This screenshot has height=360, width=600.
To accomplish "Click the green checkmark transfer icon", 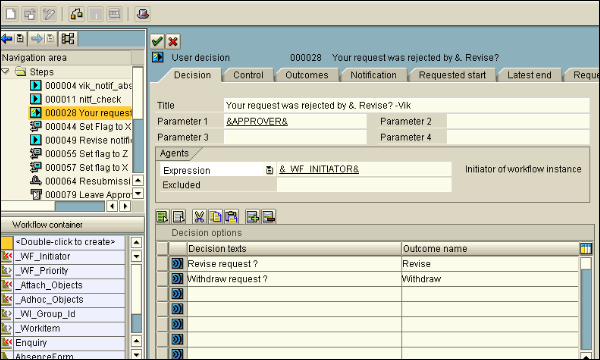I will point(157,41).
